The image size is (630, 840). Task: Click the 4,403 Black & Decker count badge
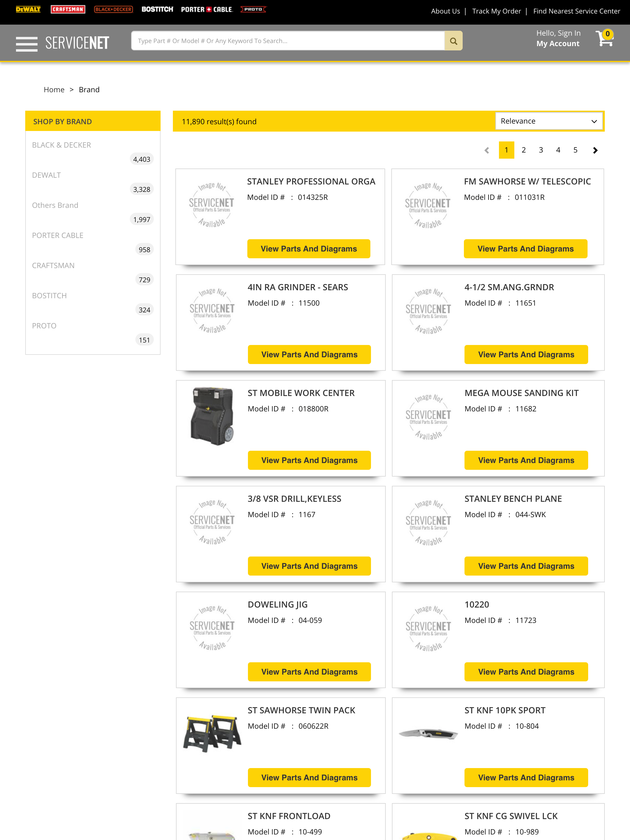click(x=142, y=160)
